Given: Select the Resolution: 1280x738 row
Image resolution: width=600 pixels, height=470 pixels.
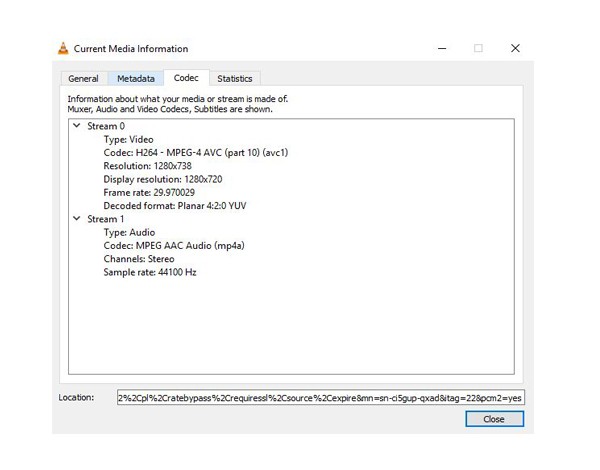Looking at the screenshot, I should coord(146,166).
